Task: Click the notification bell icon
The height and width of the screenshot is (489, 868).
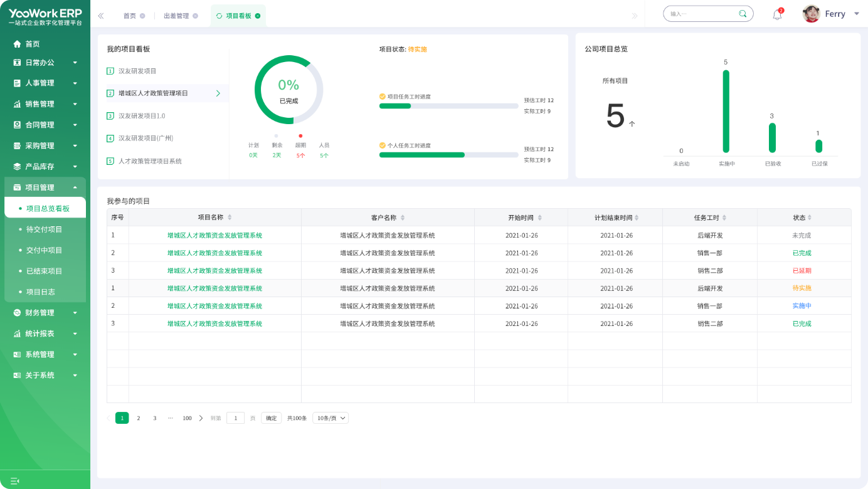Action: click(x=777, y=14)
